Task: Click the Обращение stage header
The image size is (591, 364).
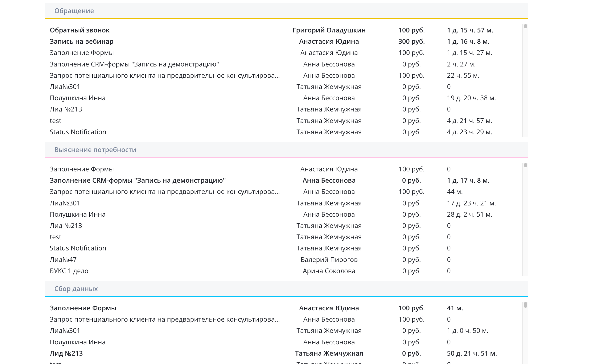Action: [x=74, y=11]
